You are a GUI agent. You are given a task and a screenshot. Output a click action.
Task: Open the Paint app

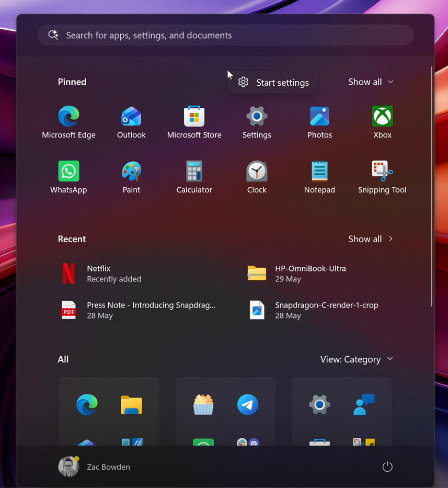[x=131, y=177]
